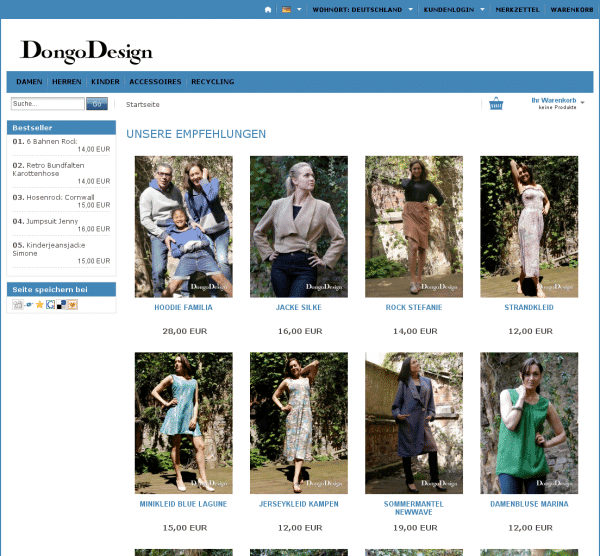
Task: Click the Google bookmark icon
Action: pyautogui.click(x=50, y=305)
